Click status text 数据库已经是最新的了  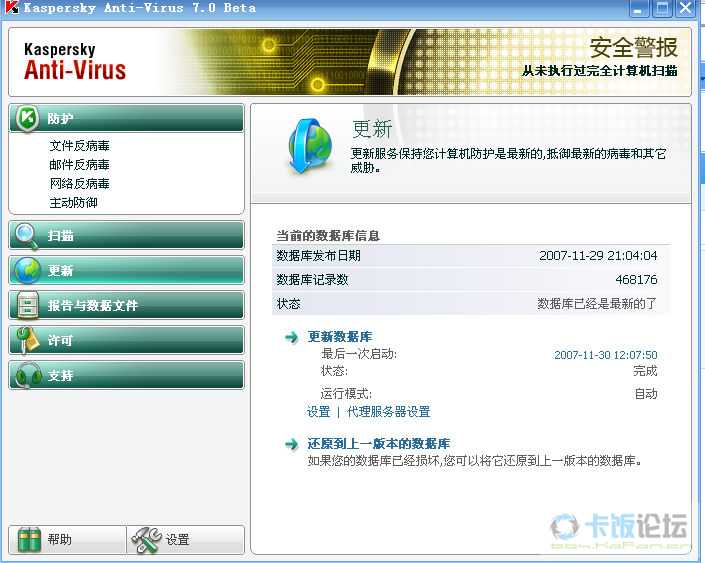597,304
